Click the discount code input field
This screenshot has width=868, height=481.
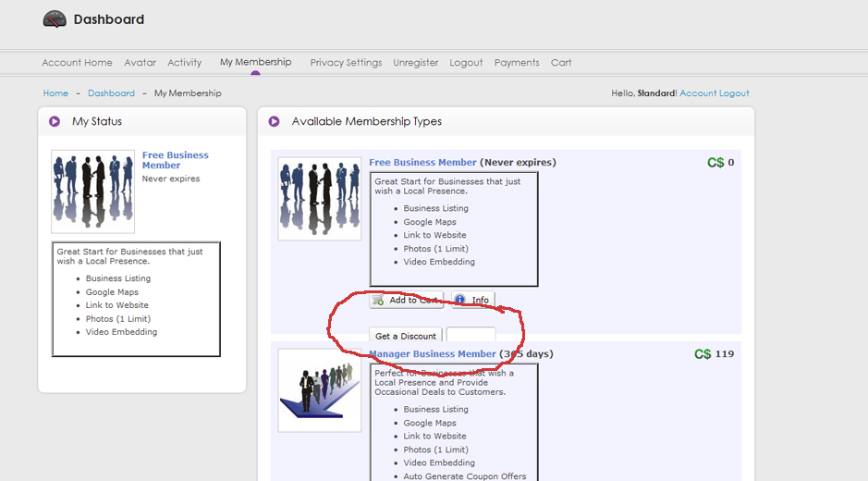click(471, 336)
